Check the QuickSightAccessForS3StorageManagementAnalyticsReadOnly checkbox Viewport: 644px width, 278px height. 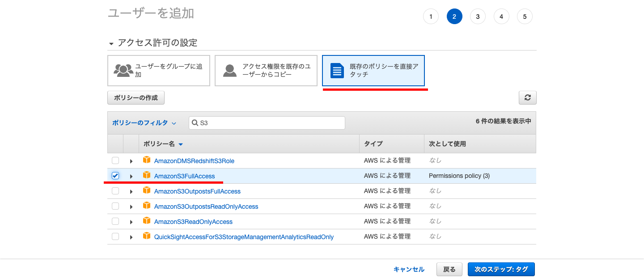click(x=115, y=236)
